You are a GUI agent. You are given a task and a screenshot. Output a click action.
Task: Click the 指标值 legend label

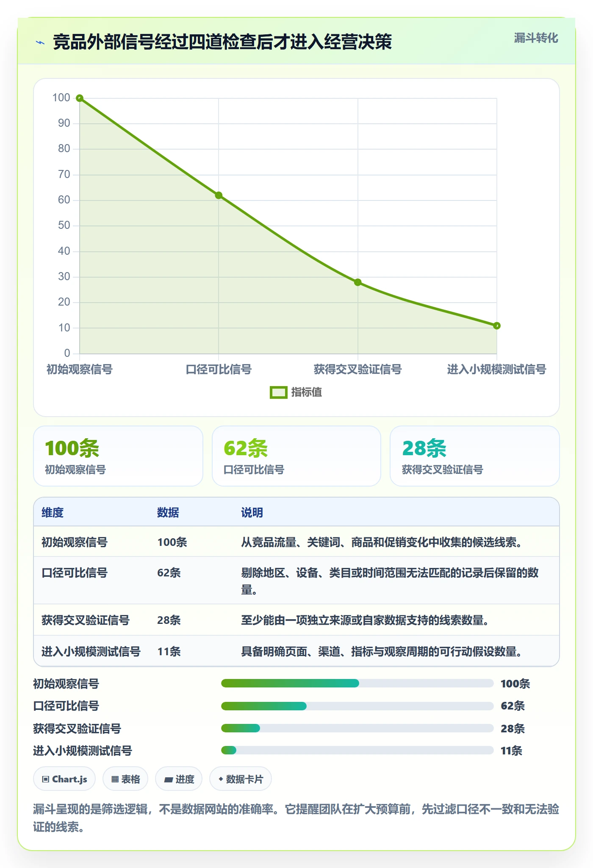pos(307,392)
